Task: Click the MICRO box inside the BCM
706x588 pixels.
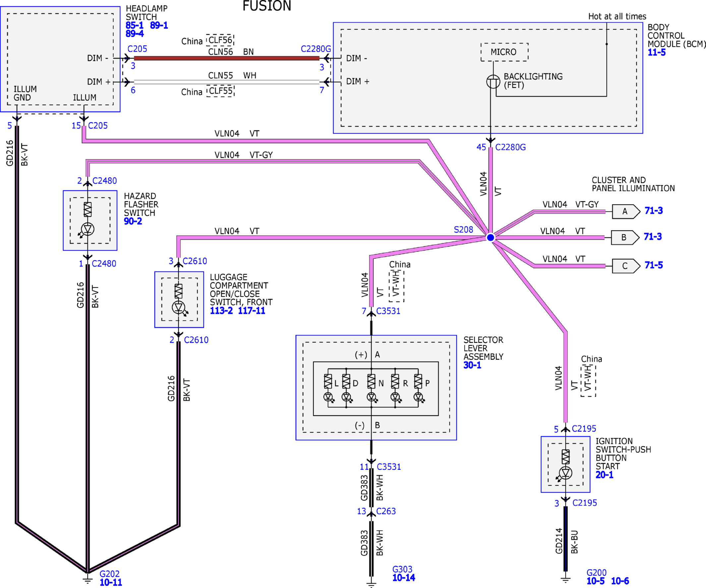Action: click(504, 52)
